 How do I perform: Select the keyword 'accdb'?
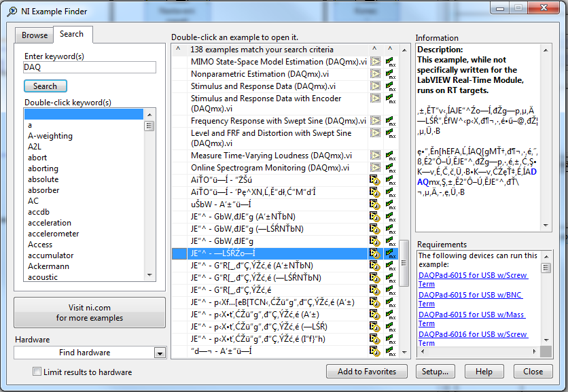(x=39, y=212)
